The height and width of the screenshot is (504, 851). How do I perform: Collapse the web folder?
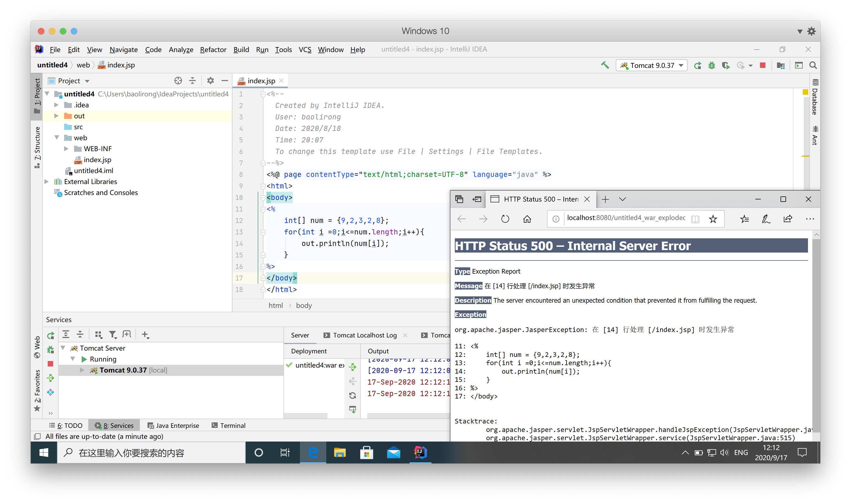coord(56,138)
